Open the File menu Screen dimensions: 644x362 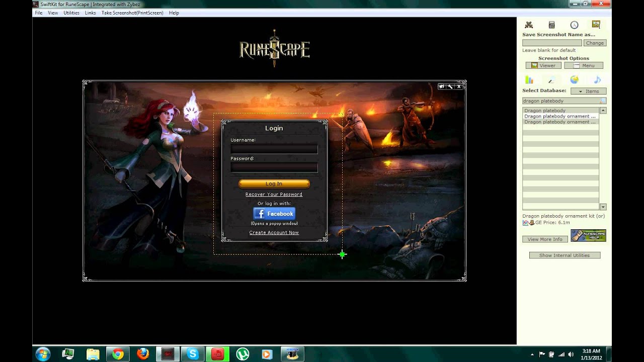39,13
